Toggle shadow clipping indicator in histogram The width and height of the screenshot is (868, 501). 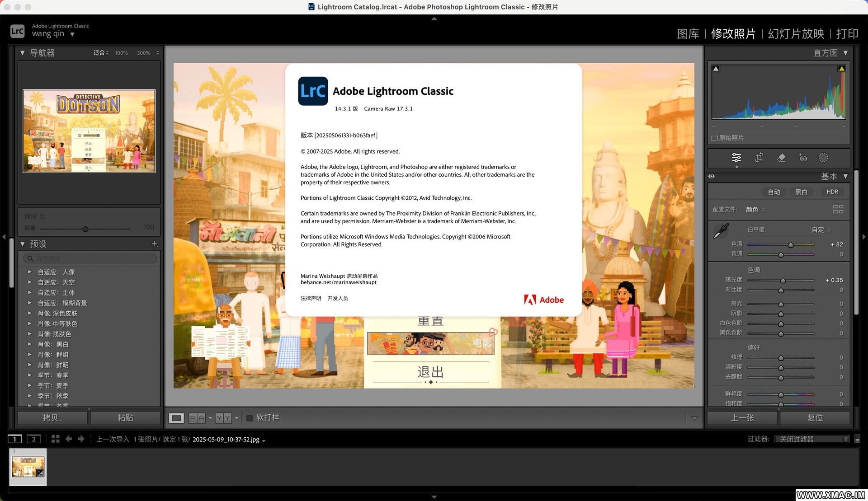(716, 69)
